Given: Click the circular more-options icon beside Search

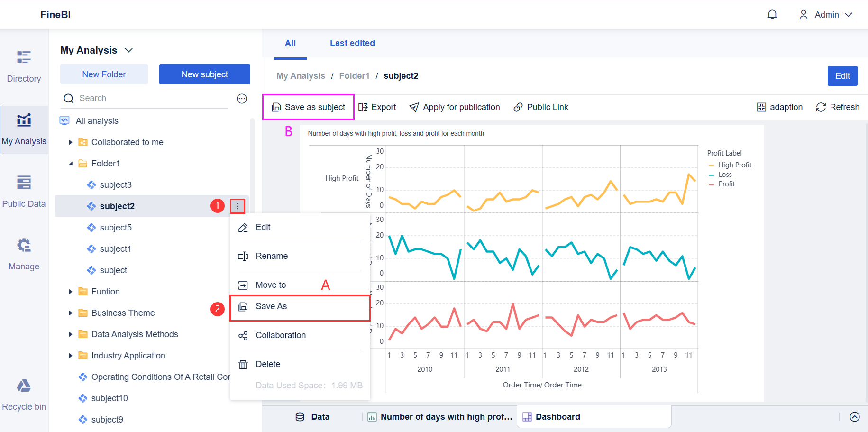Looking at the screenshot, I should tap(242, 99).
